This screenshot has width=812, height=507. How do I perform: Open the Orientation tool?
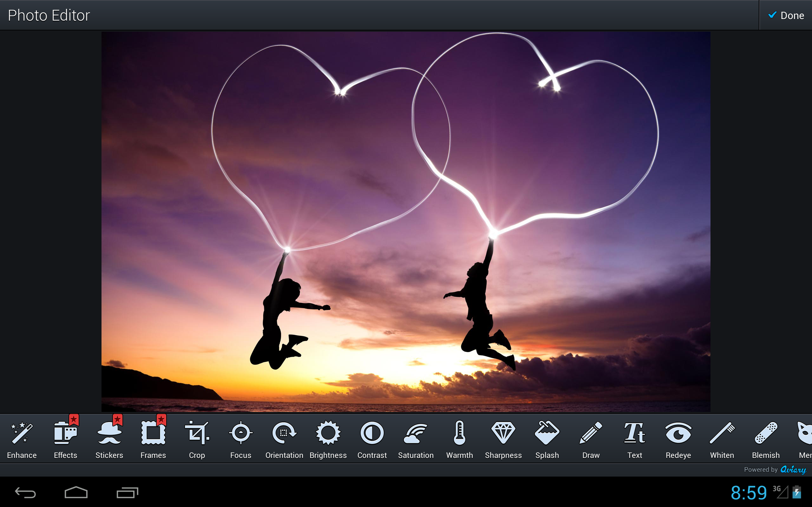click(284, 439)
